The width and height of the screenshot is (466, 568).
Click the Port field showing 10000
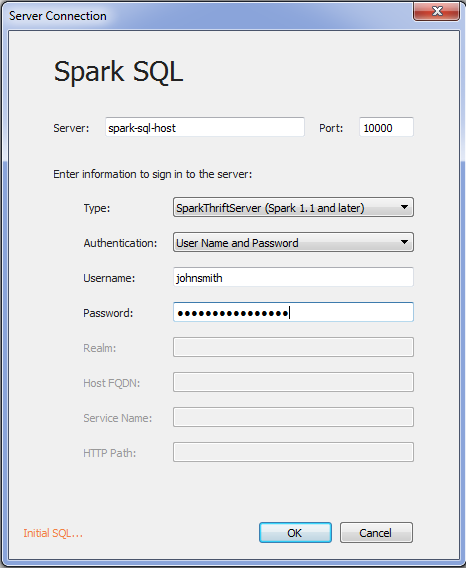[x=386, y=127]
